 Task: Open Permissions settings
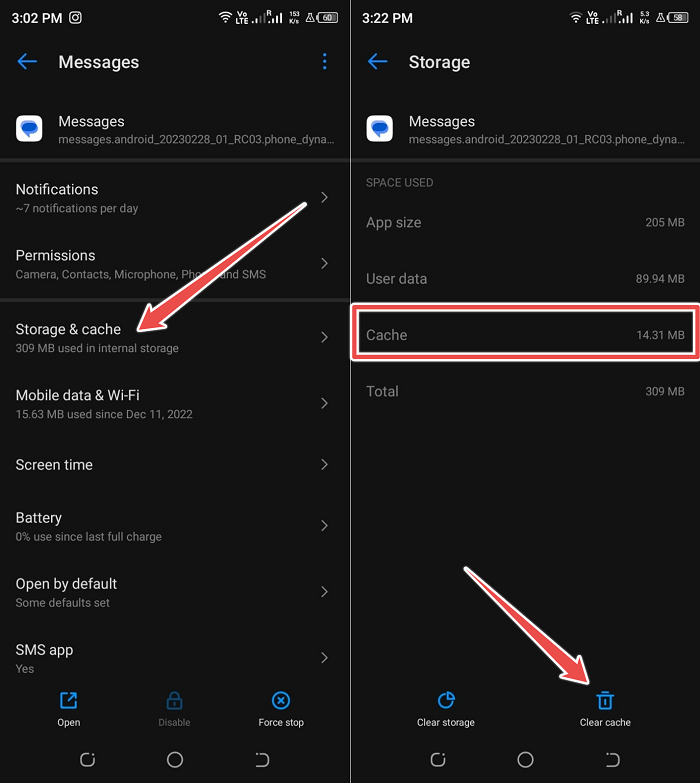175,264
